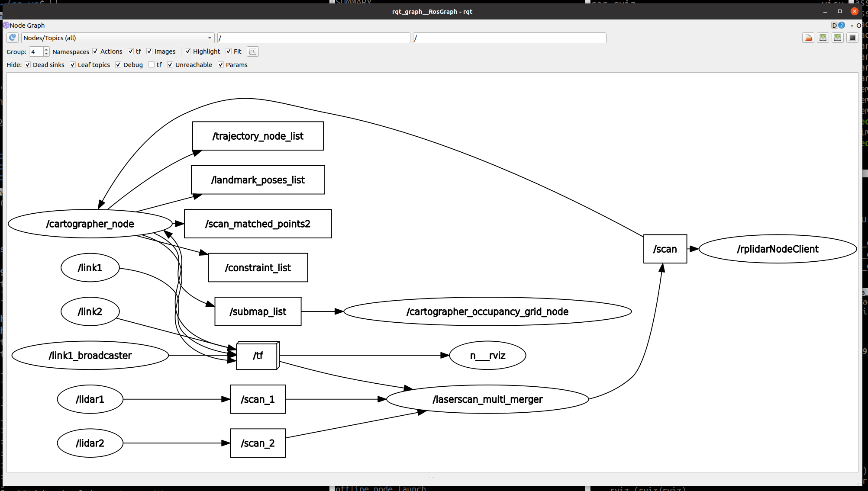
Task: Increase the Group depth value
Action: (46, 49)
